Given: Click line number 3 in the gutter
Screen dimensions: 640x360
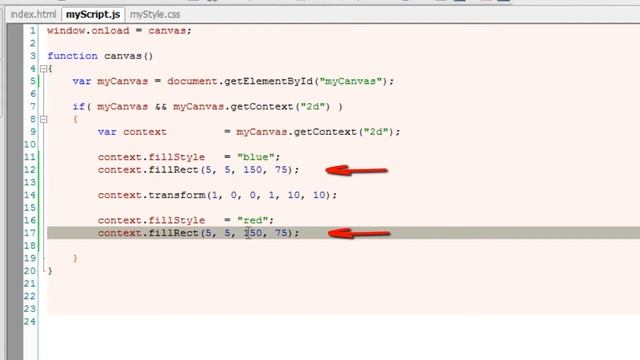Looking at the screenshot, I should tap(33, 56).
